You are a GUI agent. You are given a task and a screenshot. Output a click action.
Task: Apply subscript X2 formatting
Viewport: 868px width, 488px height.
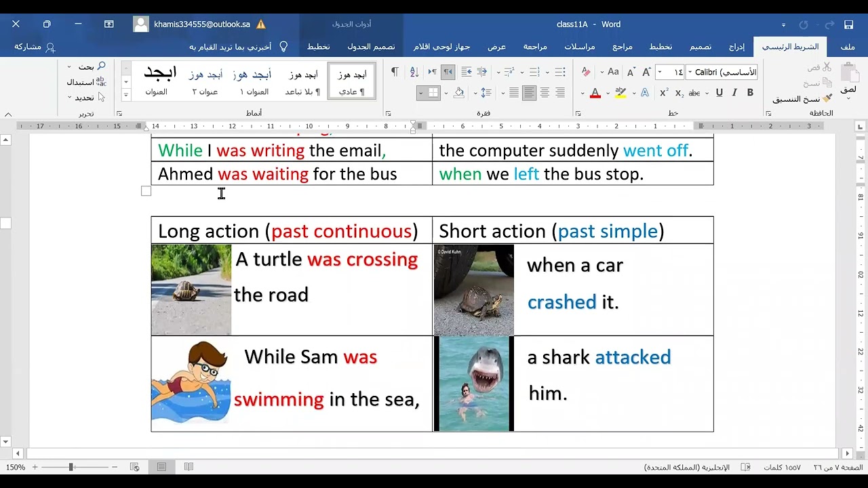679,93
